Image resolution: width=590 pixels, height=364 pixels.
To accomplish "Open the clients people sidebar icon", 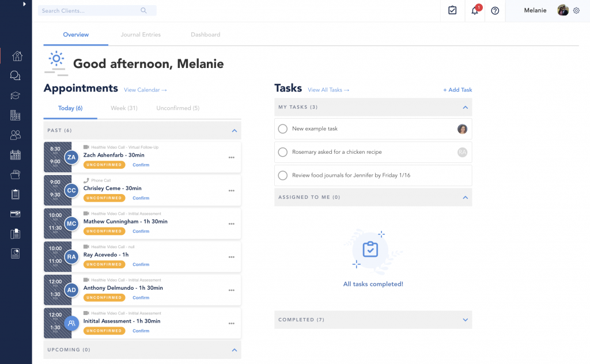I will coord(16,135).
